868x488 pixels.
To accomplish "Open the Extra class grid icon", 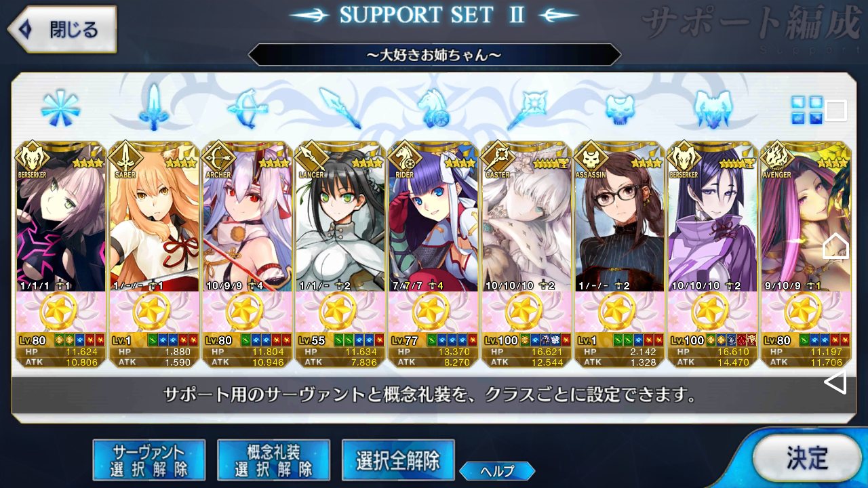I will (x=807, y=110).
